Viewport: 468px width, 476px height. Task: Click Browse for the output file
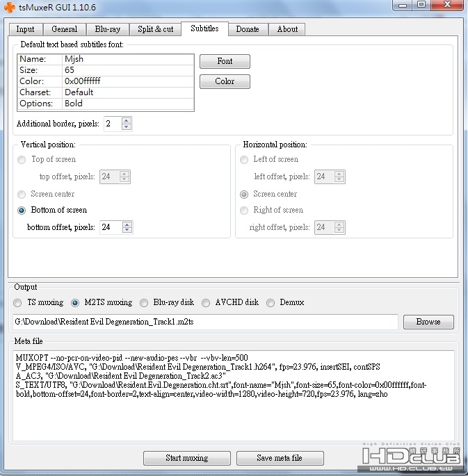click(x=428, y=322)
